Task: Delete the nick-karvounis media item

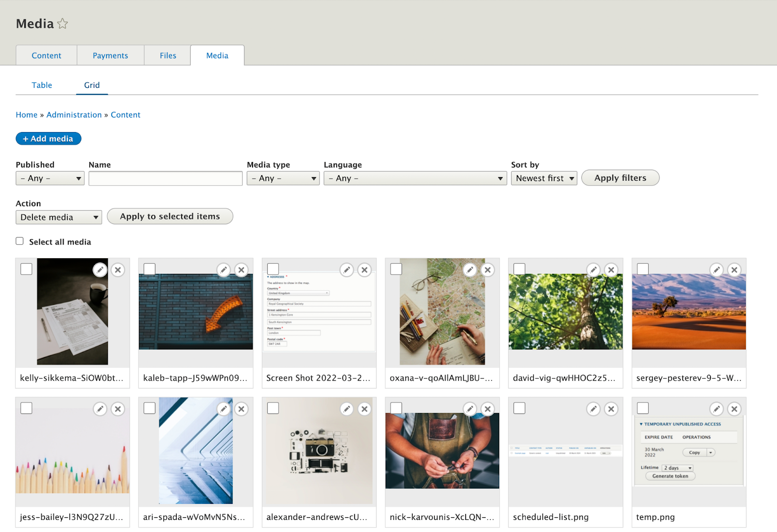Action: [488, 409]
